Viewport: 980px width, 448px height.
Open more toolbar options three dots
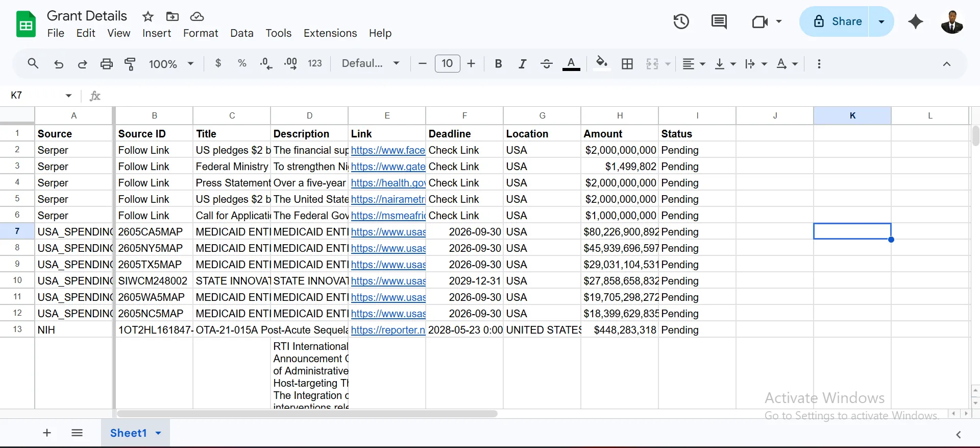[x=819, y=64]
